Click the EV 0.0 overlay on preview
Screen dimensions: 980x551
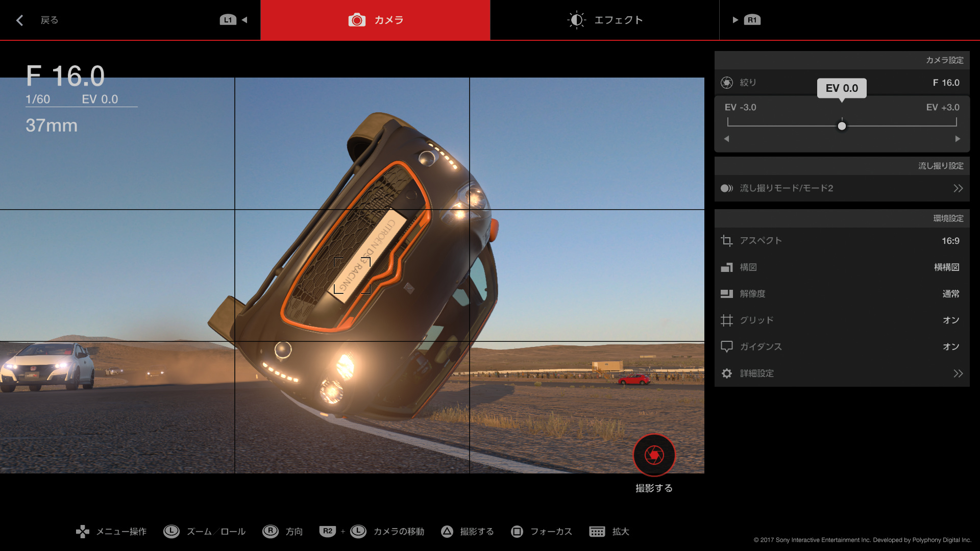(100, 99)
